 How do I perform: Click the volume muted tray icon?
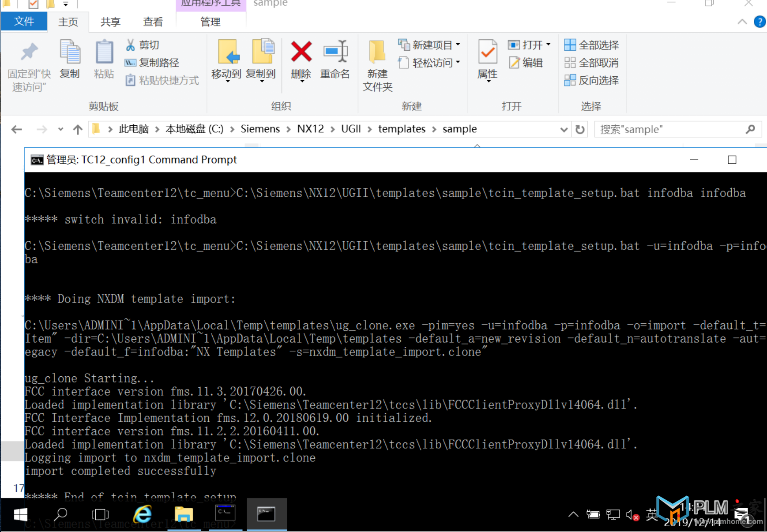632,515
